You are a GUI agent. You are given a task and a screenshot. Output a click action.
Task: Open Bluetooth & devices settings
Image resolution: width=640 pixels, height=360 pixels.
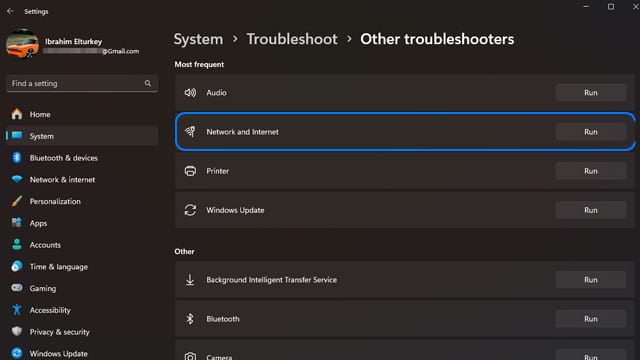[x=82, y=158]
